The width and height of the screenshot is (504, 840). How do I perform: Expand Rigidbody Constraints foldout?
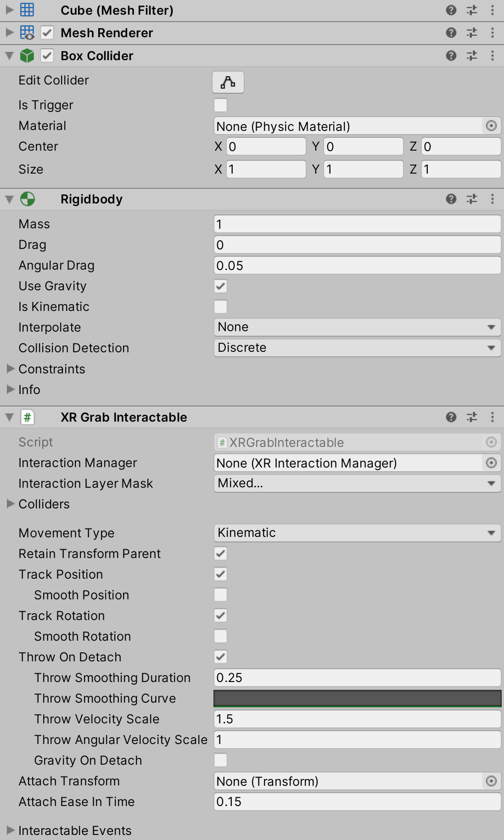pyautogui.click(x=11, y=368)
